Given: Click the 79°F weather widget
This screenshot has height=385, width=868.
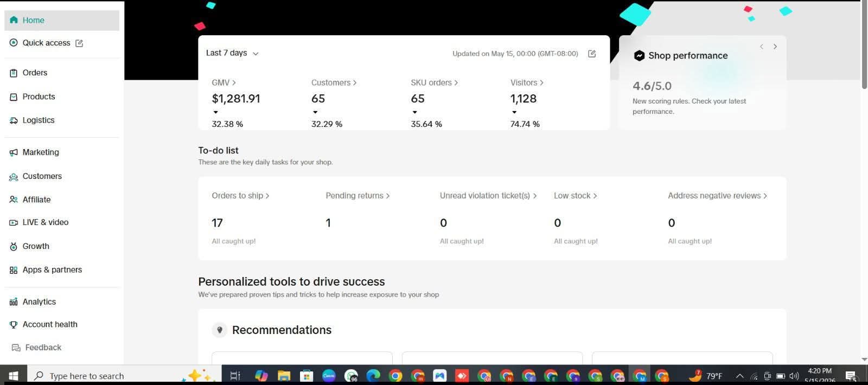Looking at the screenshot, I should point(706,375).
